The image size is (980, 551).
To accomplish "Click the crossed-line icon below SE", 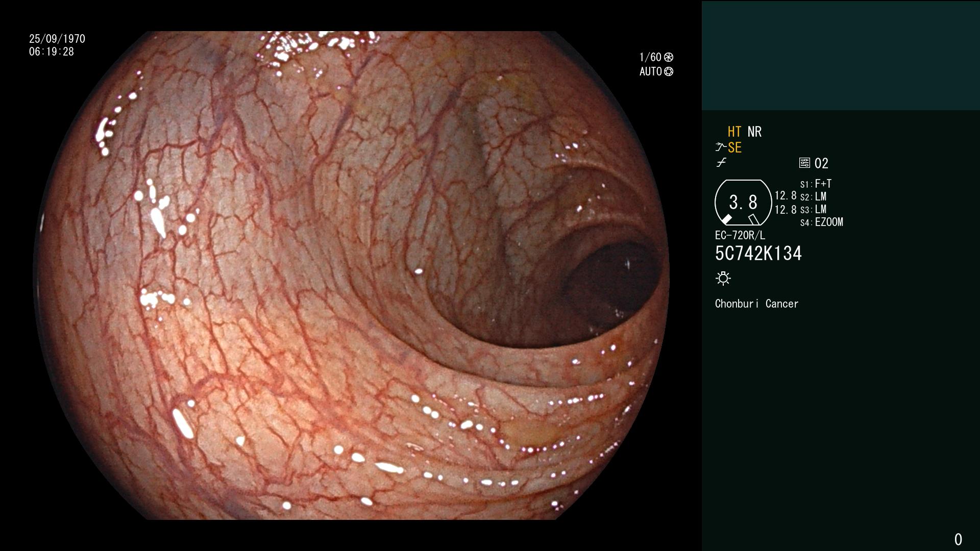I will 721,163.
